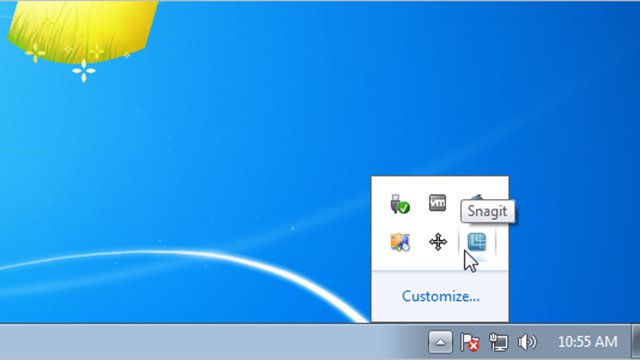Open Action Center flag with red X
This screenshot has width=640, height=360.
pos(469,342)
